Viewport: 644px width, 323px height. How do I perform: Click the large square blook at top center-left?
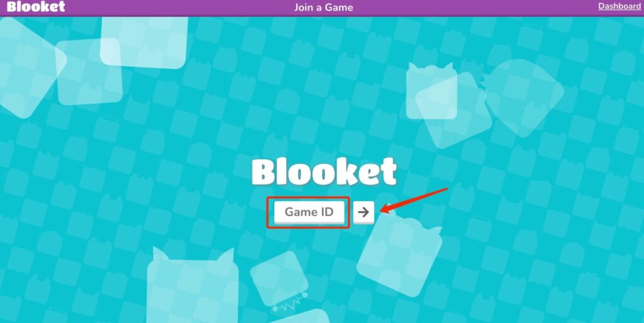144,42
